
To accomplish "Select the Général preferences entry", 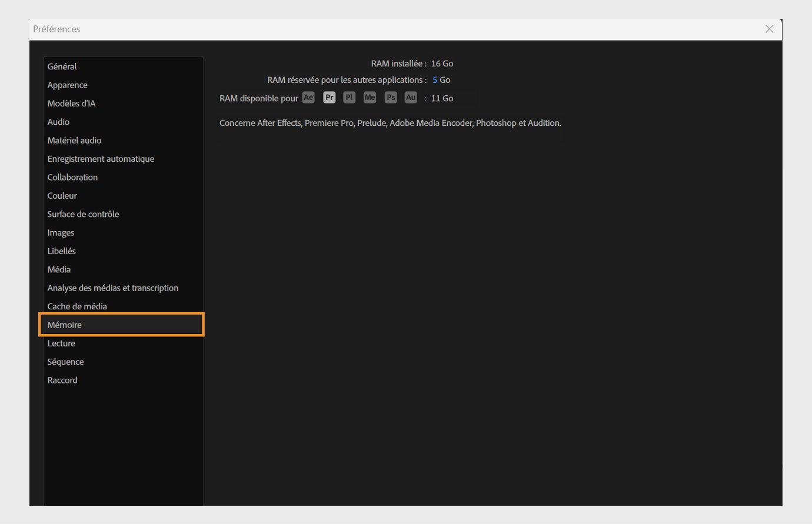I will [x=62, y=66].
